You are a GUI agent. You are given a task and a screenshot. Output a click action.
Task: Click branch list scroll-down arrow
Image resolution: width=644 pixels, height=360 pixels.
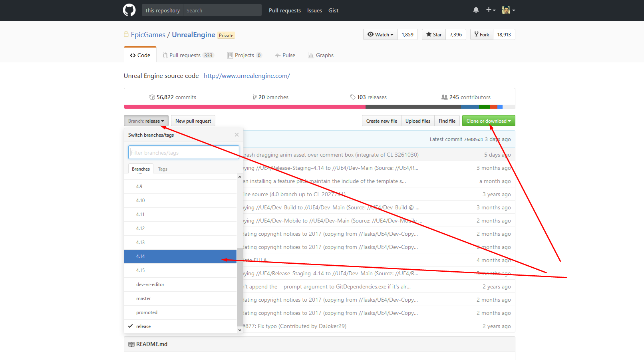tap(240, 330)
